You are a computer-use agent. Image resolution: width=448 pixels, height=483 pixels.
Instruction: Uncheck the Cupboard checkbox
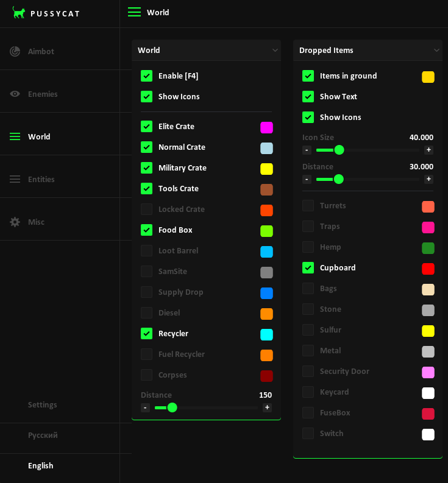(308, 268)
